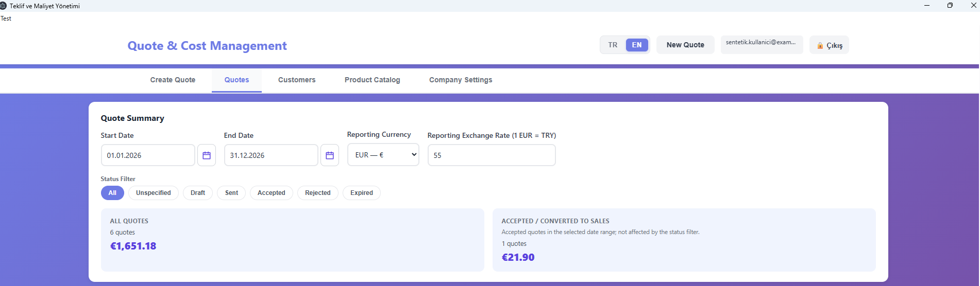Open the Reporting Currency dropdown
The height and width of the screenshot is (286, 980).
tap(383, 155)
